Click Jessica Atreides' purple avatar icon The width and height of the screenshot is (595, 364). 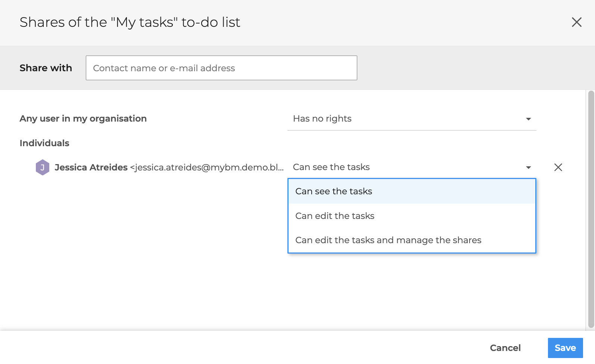coord(43,167)
